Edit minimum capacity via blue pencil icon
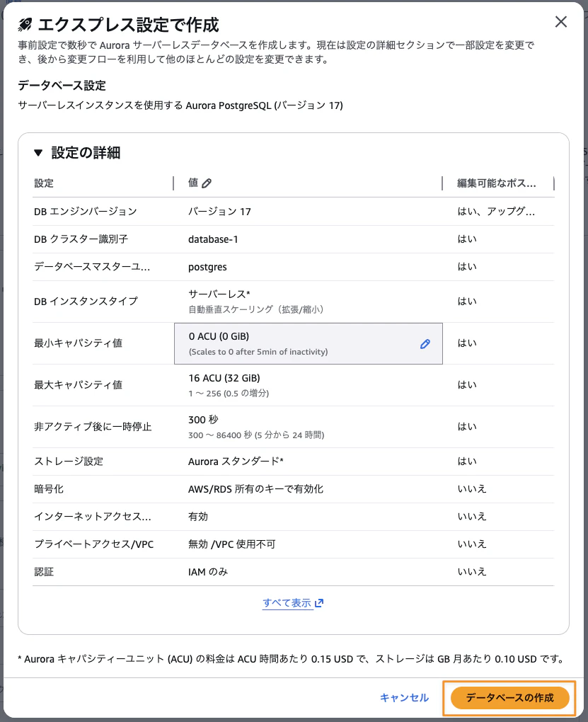Image resolution: width=588 pixels, height=722 pixels. coord(425,344)
